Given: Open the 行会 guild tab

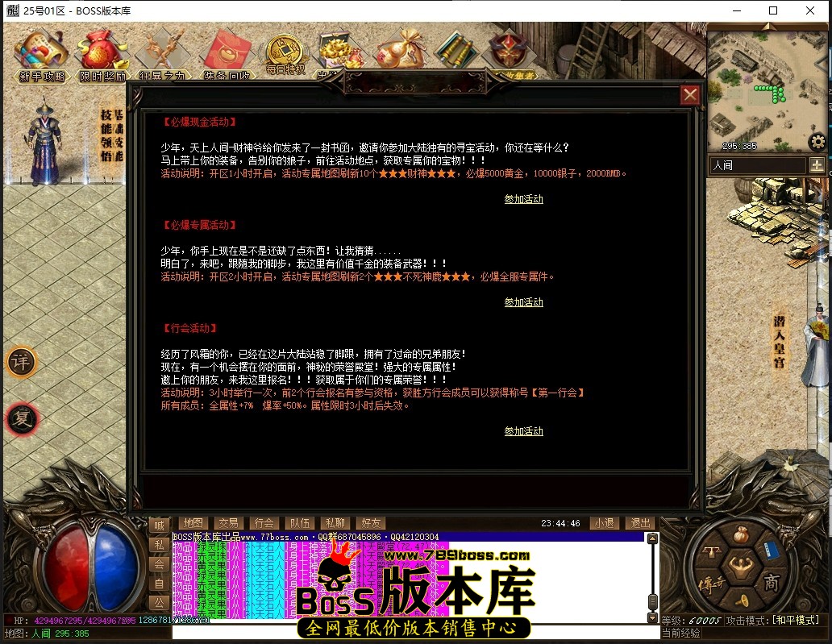Looking at the screenshot, I should click(263, 523).
